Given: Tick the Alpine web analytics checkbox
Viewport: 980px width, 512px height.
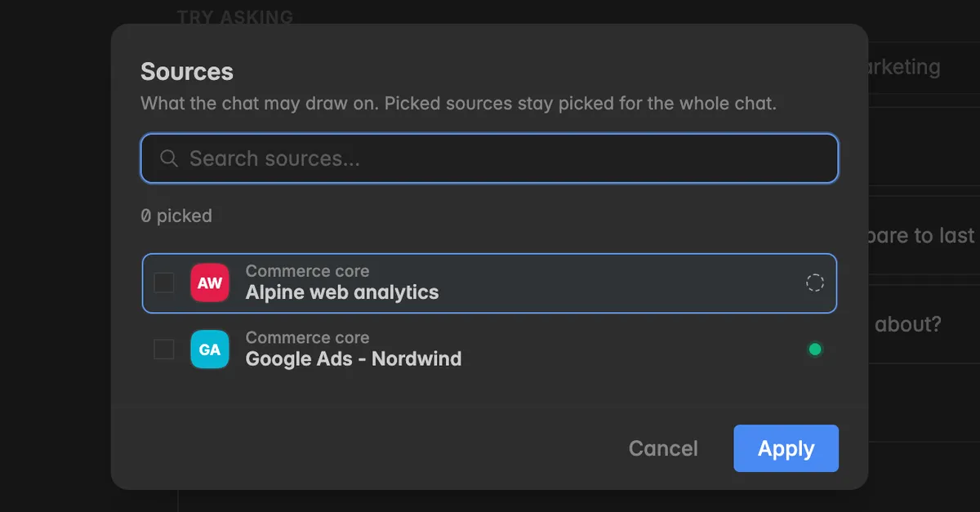Looking at the screenshot, I should [x=164, y=283].
